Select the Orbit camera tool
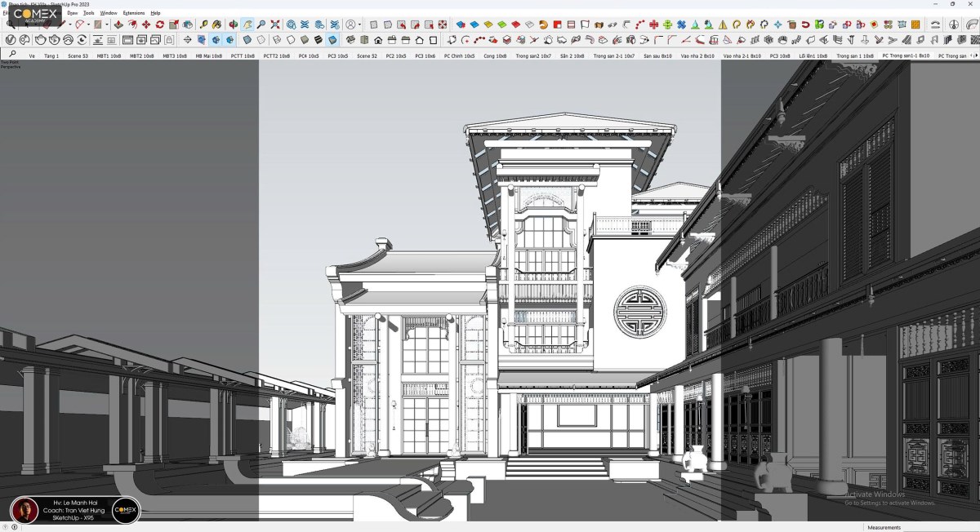Image resolution: width=980 pixels, height=532 pixels. [x=234, y=24]
